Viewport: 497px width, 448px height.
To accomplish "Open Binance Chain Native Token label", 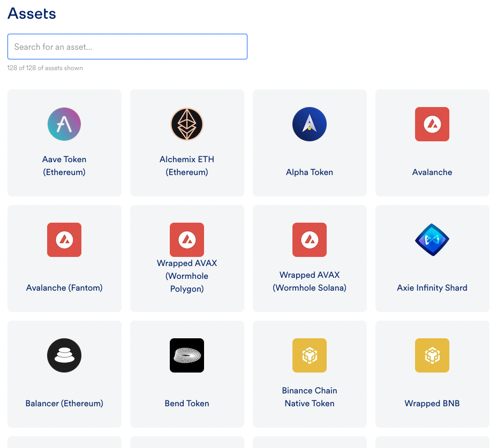I will coord(310,397).
